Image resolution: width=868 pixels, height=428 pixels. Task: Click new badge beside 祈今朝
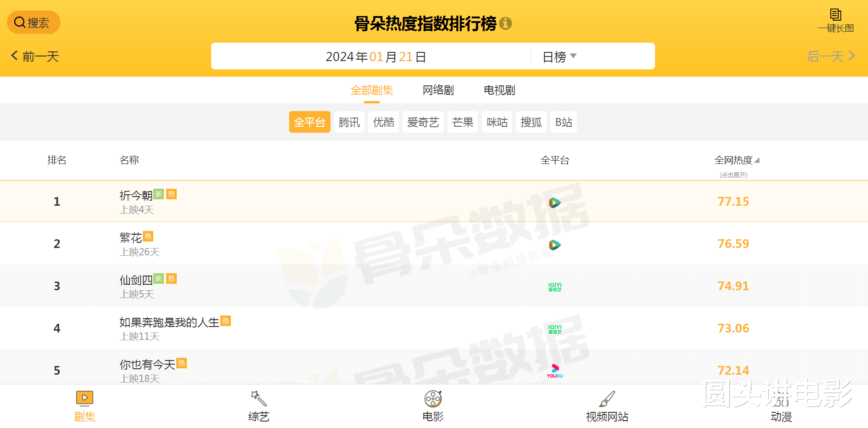click(158, 194)
